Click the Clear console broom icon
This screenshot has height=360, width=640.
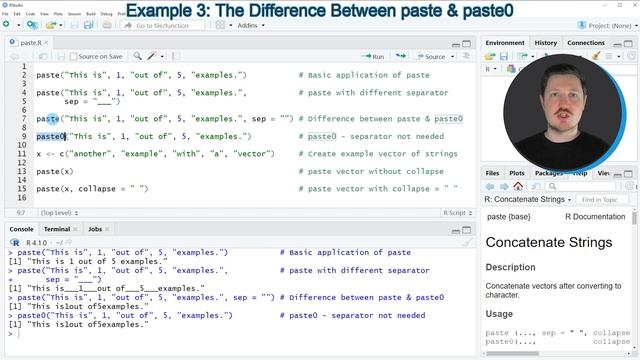(x=467, y=242)
